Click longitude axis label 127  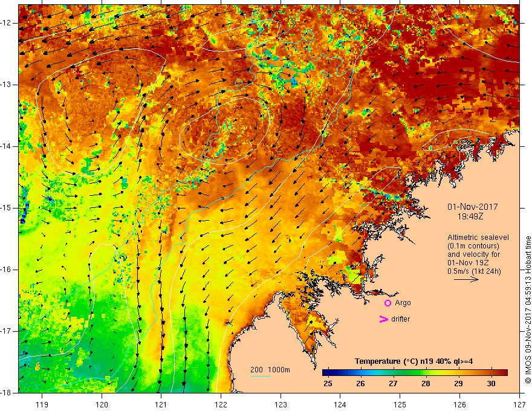tap(519, 404)
